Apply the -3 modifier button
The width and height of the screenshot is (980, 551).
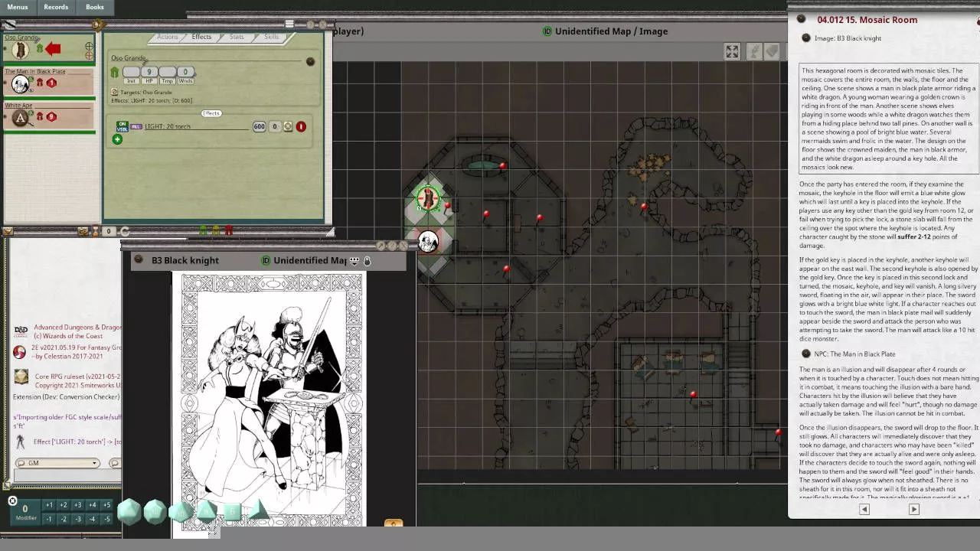click(x=78, y=519)
